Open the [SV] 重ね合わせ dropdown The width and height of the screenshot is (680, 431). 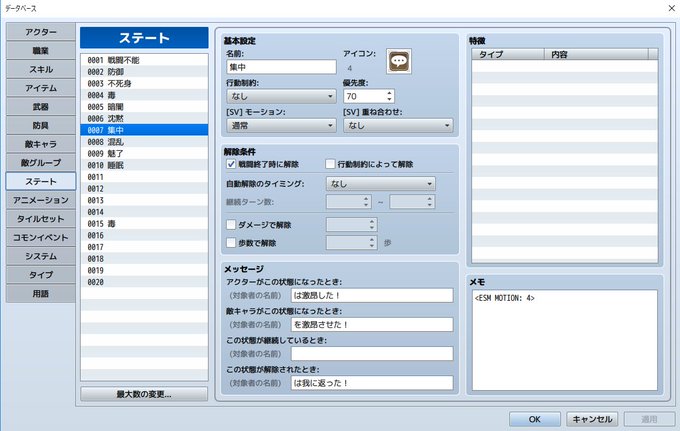point(398,125)
